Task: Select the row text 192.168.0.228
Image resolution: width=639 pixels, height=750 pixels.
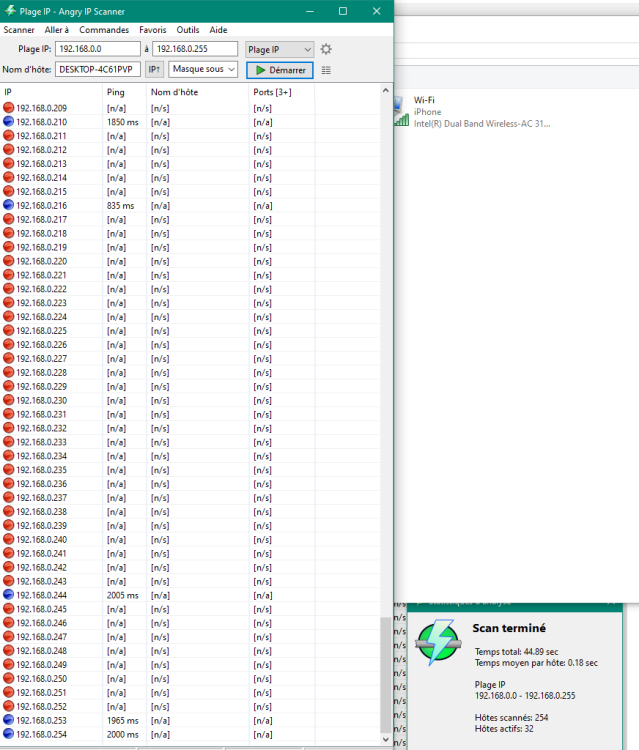Action: 42,373
